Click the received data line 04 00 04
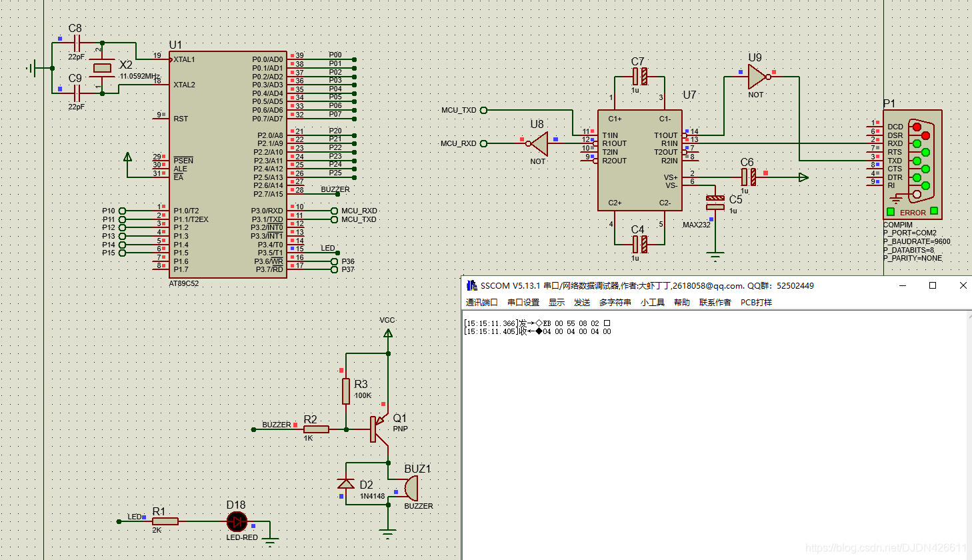This screenshot has width=972, height=560. 537,331
